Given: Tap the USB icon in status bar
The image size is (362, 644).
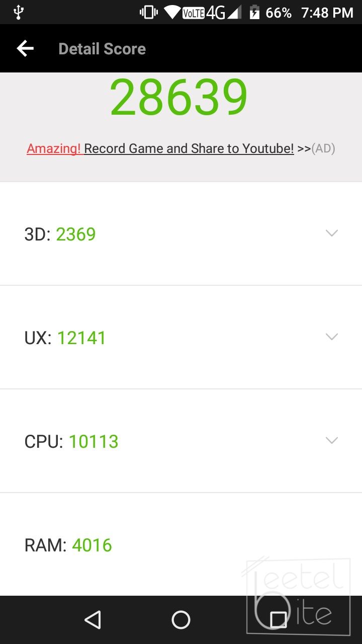Looking at the screenshot, I should [x=19, y=12].
